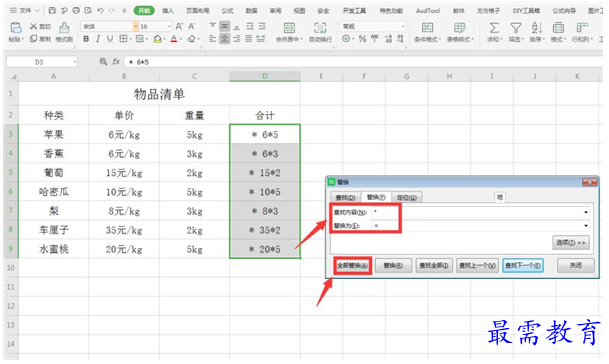609x364 pixels.
Task: Click the 全部替换 Replace All button
Action: click(x=352, y=266)
